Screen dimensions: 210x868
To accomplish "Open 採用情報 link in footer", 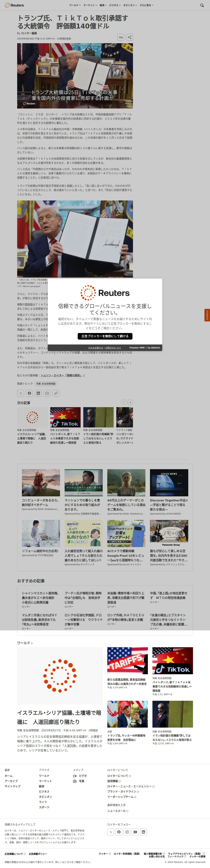I will pyautogui.click(x=114, y=781).
